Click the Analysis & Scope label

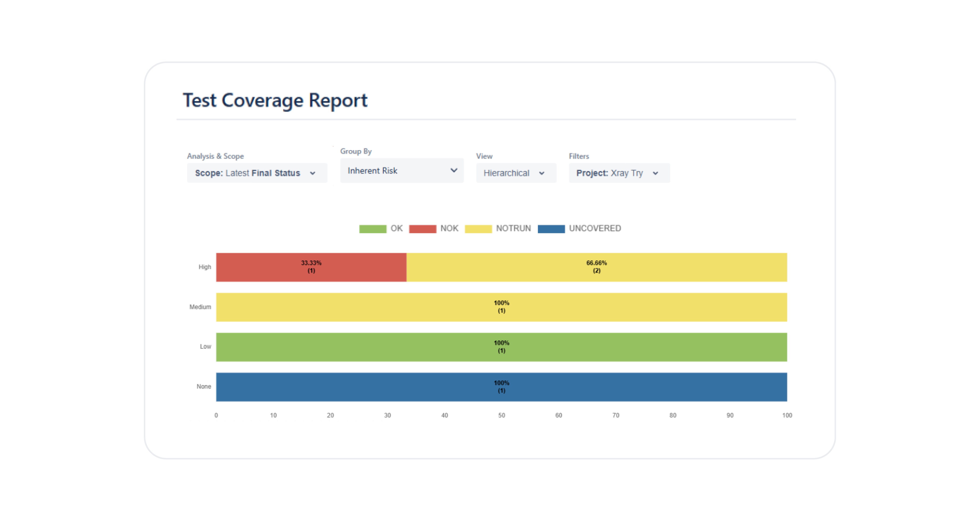point(215,156)
